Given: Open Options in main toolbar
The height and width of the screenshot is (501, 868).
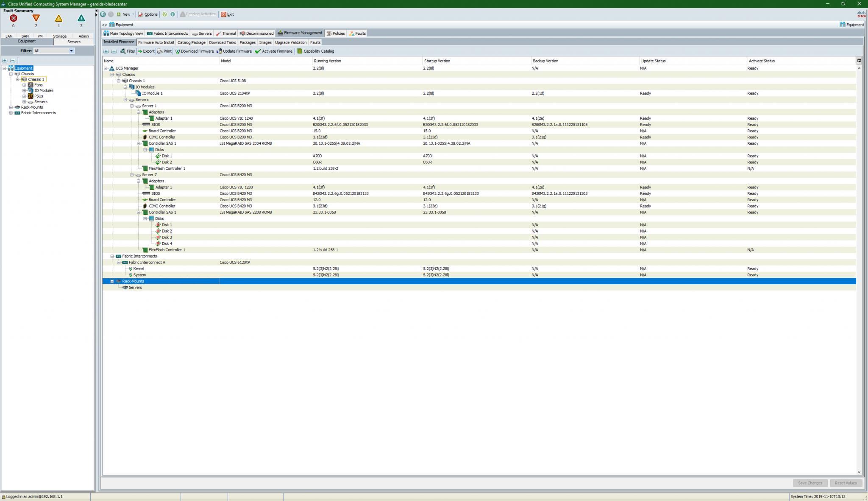Looking at the screenshot, I should tap(148, 14).
